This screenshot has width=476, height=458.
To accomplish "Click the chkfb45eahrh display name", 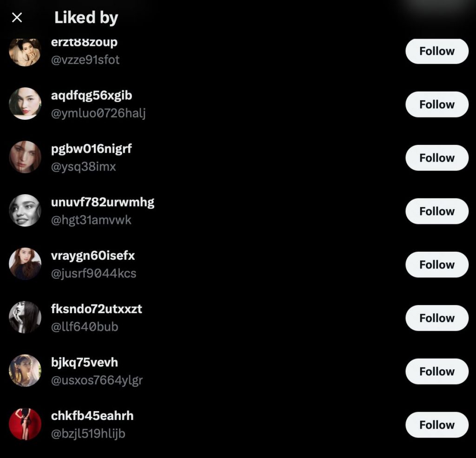I will click(x=92, y=416).
